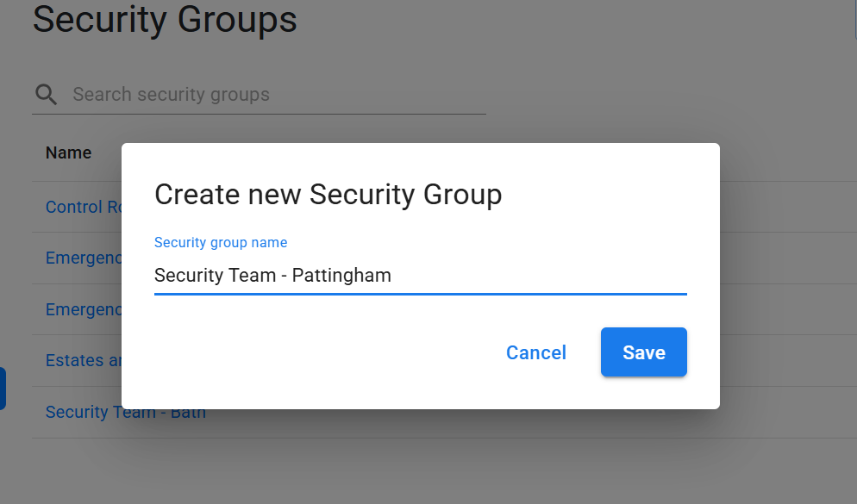857x504 pixels.
Task: Open Security Team - Bath group
Action: tap(126, 412)
